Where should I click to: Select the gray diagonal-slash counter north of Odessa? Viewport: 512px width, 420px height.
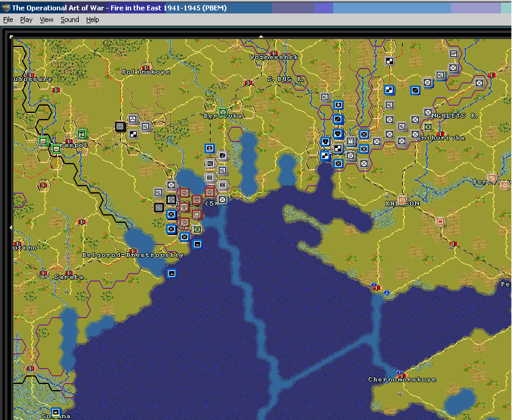tap(222, 156)
